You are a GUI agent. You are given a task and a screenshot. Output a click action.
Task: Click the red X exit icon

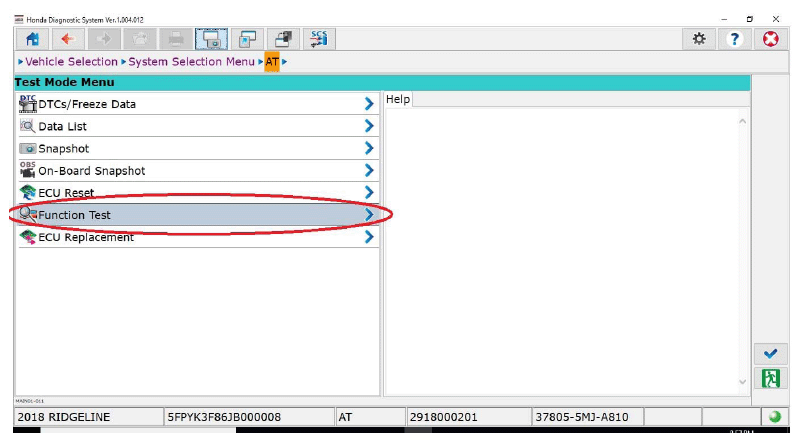coord(770,39)
